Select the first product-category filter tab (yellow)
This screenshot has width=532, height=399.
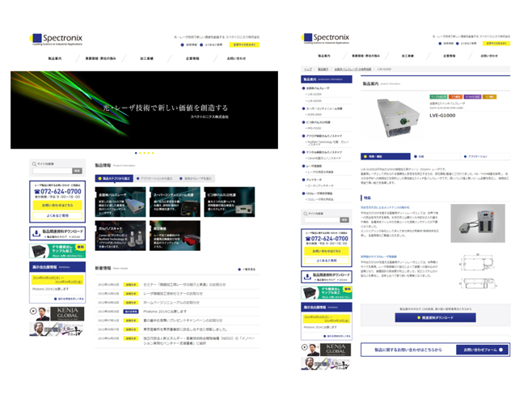click(113, 178)
